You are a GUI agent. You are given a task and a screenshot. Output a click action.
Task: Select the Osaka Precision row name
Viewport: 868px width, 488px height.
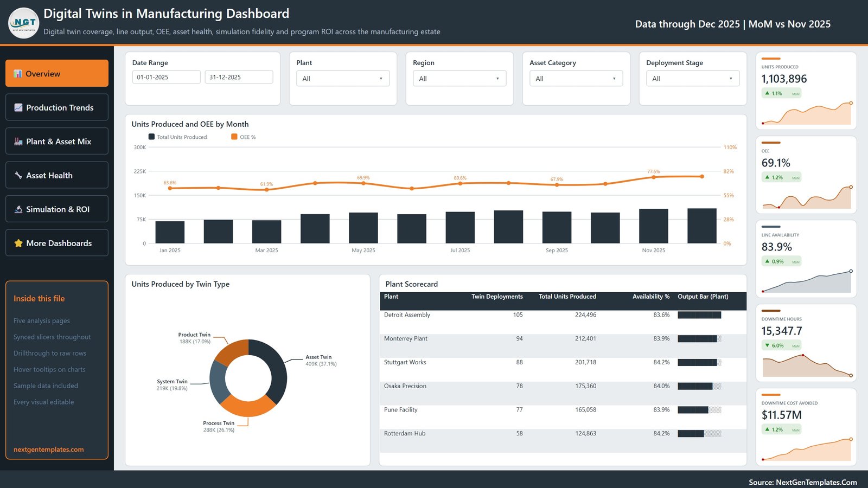coord(405,386)
